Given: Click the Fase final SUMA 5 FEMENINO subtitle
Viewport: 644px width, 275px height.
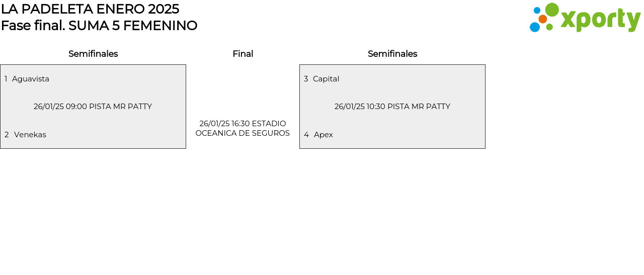Looking at the screenshot, I should (99, 26).
